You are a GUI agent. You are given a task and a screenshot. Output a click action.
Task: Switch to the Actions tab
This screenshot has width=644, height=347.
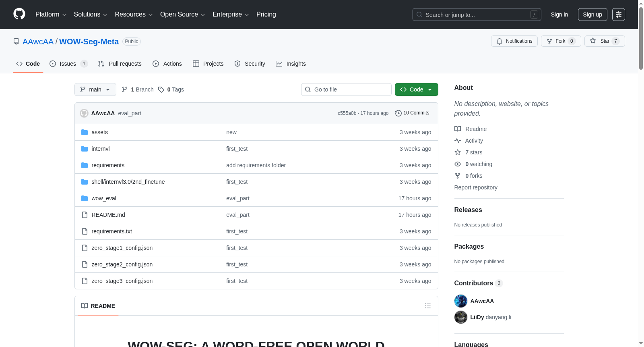(x=167, y=64)
